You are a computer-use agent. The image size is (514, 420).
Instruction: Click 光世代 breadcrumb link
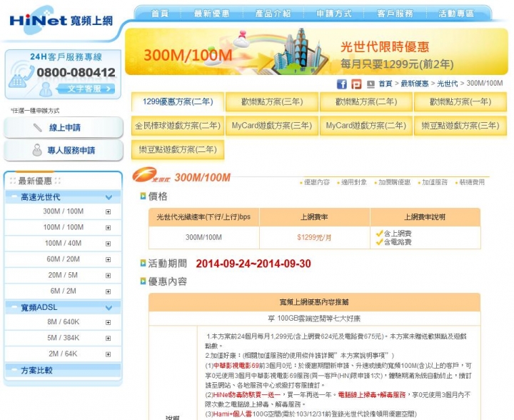pos(447,84)
